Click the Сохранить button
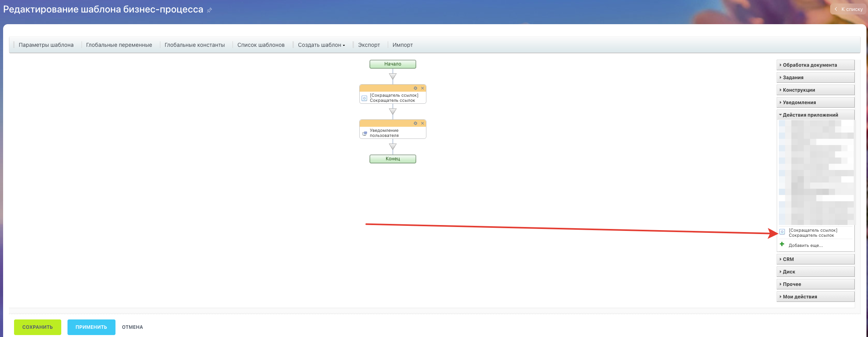This screenshot has height=337, width=868. 37,327
